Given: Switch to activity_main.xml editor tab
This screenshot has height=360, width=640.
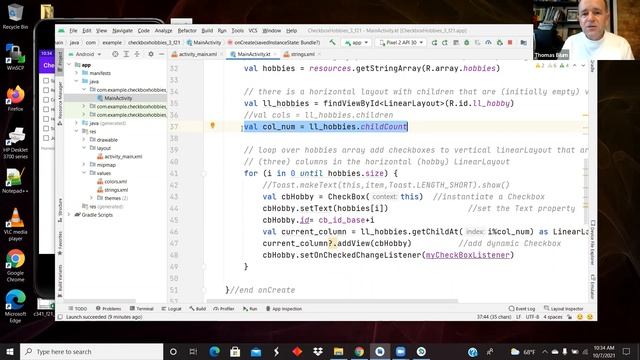Looking at the screenshot, I should click(198, 54).
